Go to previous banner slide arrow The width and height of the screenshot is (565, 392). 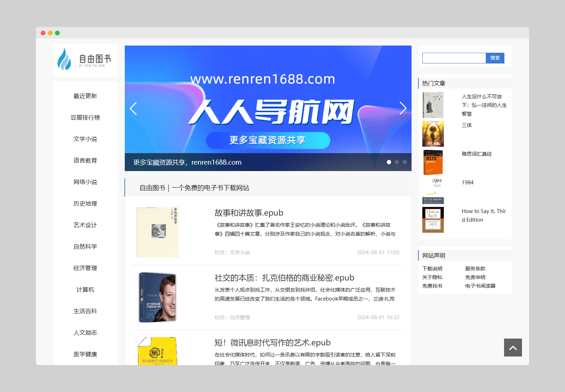click(x=133, y=108)
